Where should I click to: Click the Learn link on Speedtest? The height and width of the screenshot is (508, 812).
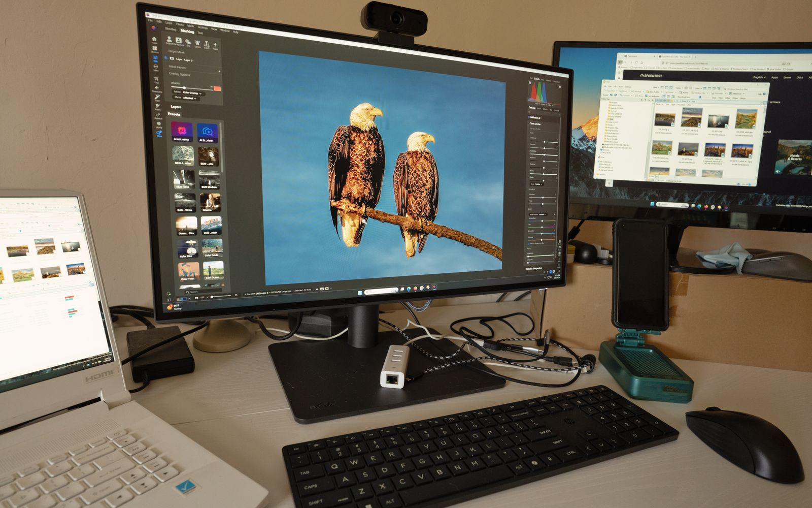click(787, 77)
